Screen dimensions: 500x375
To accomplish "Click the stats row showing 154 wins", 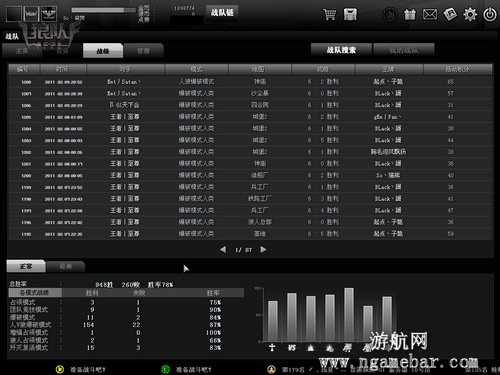I will click(x=115, y=325).
